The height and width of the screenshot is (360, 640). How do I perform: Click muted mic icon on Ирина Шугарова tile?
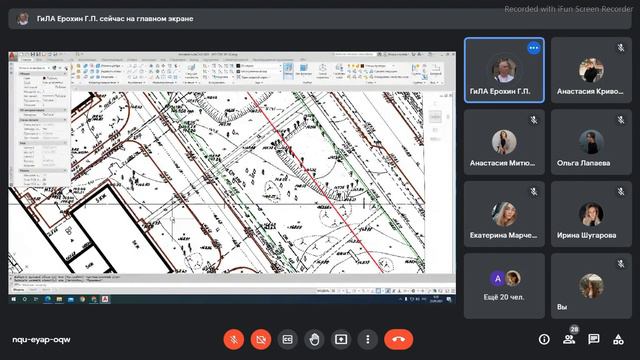point(620,192)
